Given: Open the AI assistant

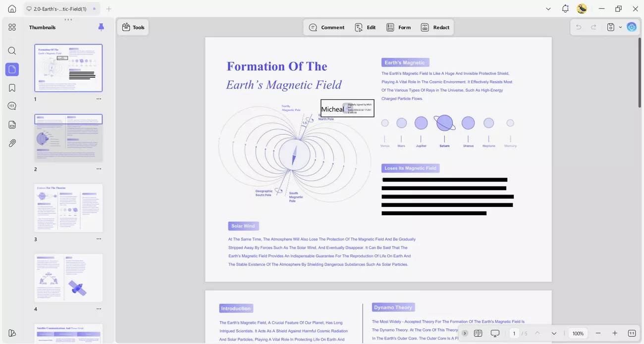Looking at the screenshot, I should 632,27.
